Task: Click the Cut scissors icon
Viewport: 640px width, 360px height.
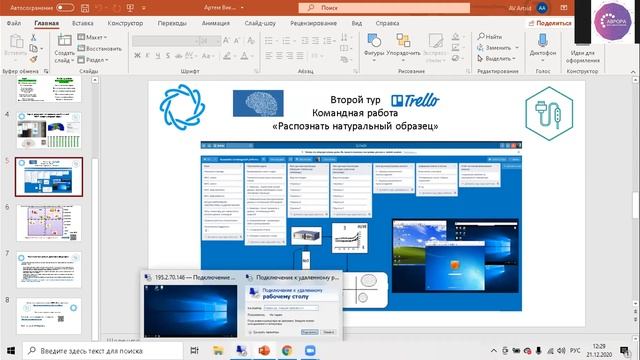Action: point(33,38)
